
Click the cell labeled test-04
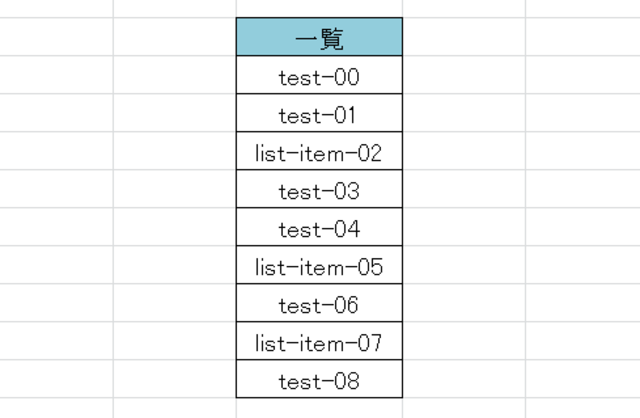pyautogui.click(x=319, y=228)
